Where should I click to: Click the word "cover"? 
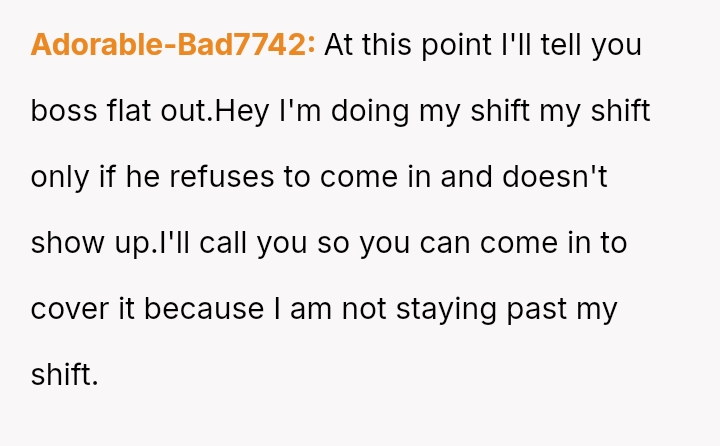67,309
